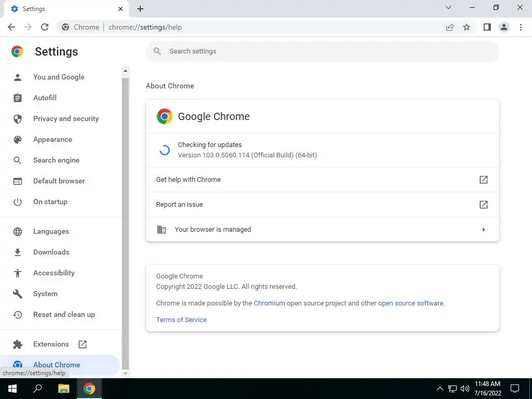This screenshot has width=532, height=399.
Task: Open the Windows Start menu
Action: pyautogui.click(x=12, y=389)
